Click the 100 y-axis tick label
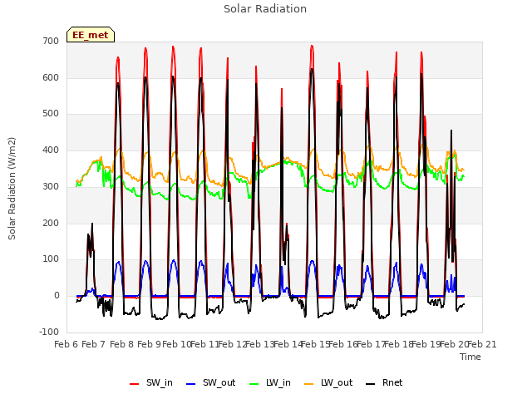The image size is (532, 399). tap(51, 259)
